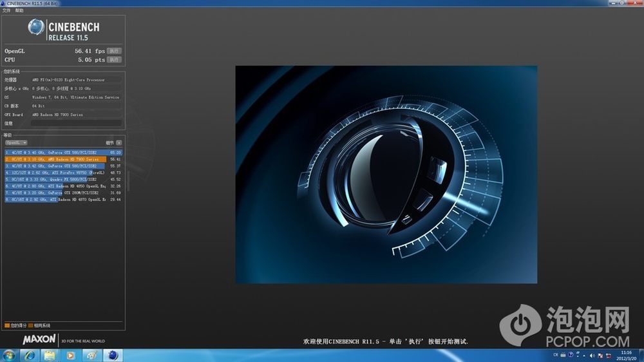Select ranking row 4 ATI FirePro V8750
This screenshot has width=644, height=362.
pyautogui.click(x=63, y=173)
